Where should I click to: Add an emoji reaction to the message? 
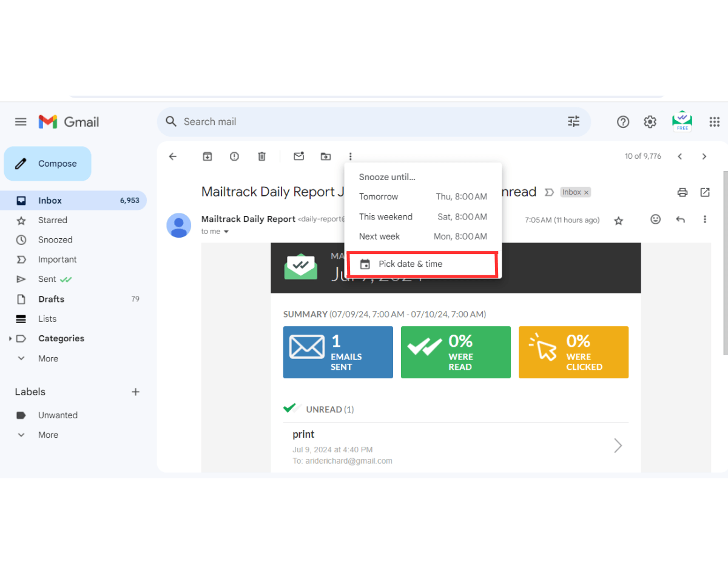(656, 219)
